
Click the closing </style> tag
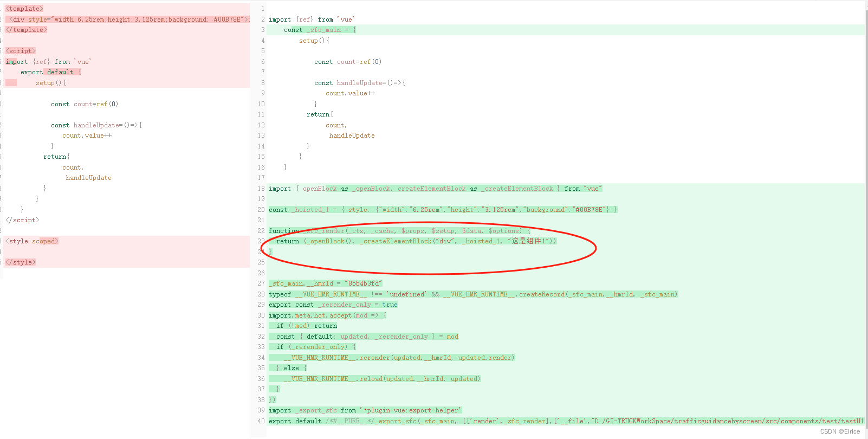pos(21,262)
